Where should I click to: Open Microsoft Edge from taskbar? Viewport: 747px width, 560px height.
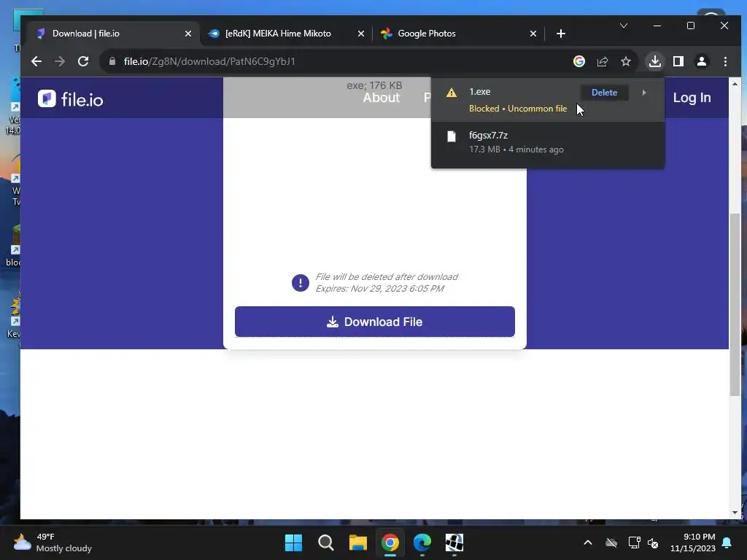[x=422, y=542]
